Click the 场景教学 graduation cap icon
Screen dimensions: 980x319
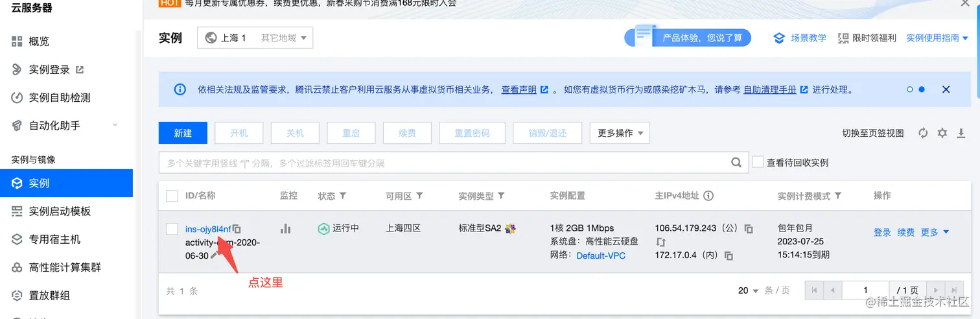pyautogui.click(x=780, y=38)
